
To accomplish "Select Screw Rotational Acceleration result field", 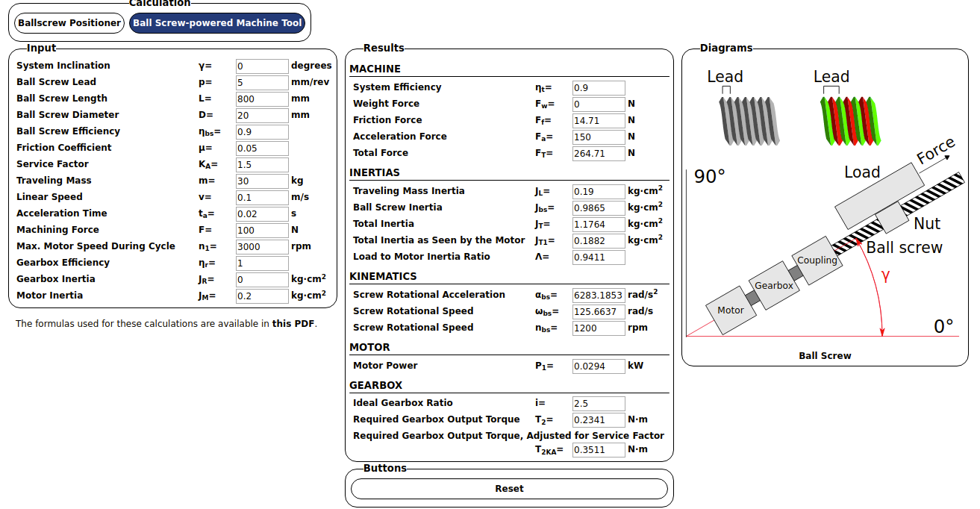I will tap(599, 296).
